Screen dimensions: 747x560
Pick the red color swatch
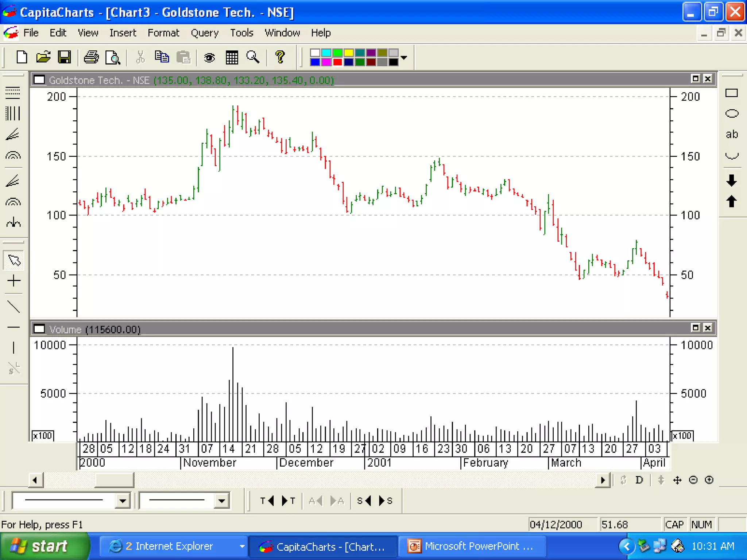337,62
